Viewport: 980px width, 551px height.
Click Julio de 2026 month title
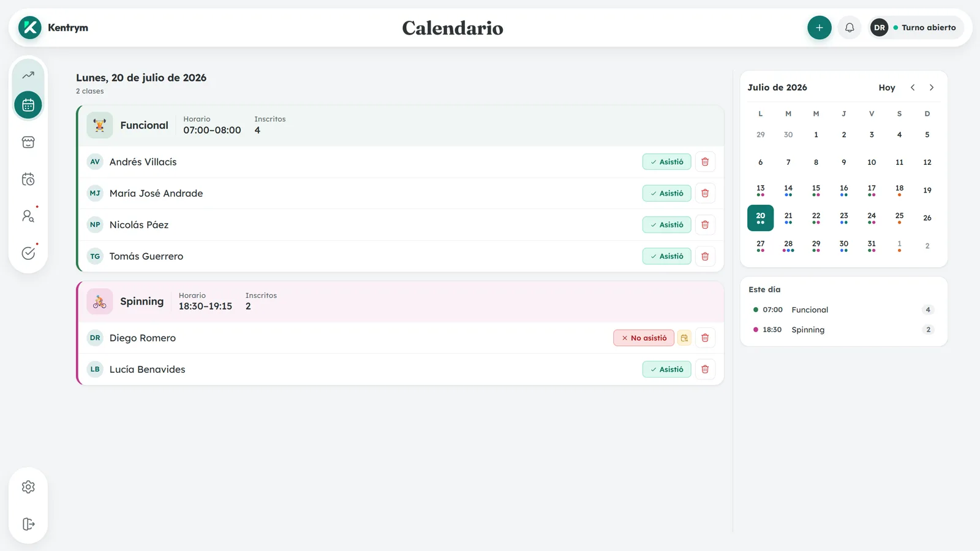pyautogui.click(x=777, y=88)
